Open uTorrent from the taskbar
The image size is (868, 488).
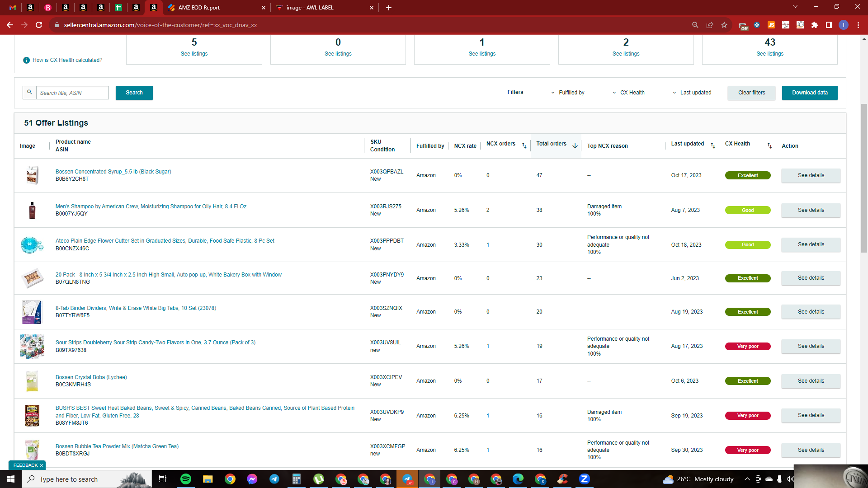pyautogui.click(x=319, y=479)
